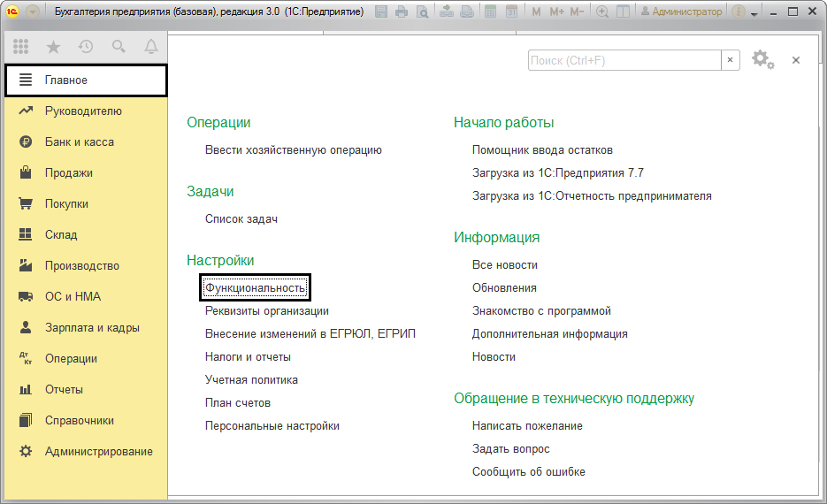
Task: Open the Справочники section
Action: point(86,421)
